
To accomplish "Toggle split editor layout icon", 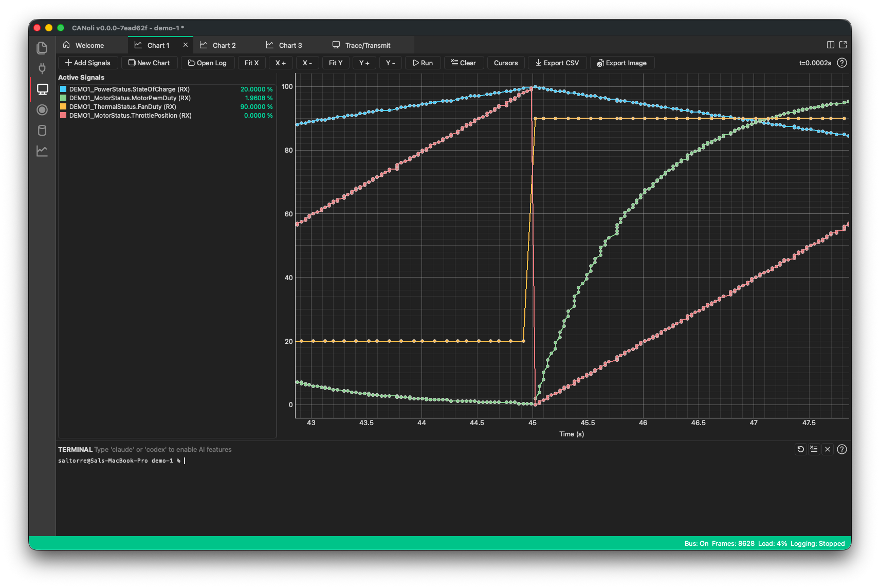I will (831, 45).
